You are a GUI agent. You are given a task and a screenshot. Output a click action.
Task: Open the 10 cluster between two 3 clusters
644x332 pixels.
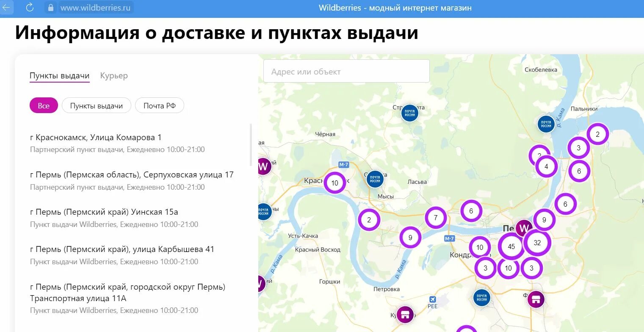tap(508, 268)
